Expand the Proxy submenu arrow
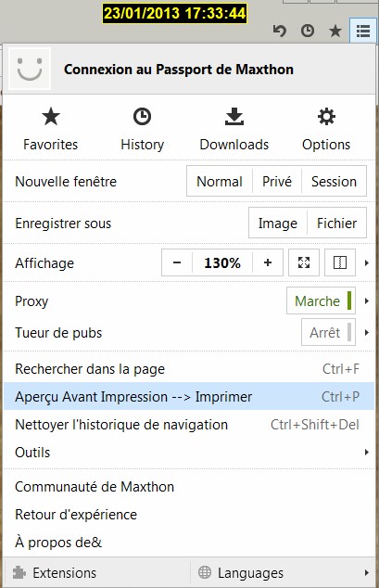 (367, 300)
